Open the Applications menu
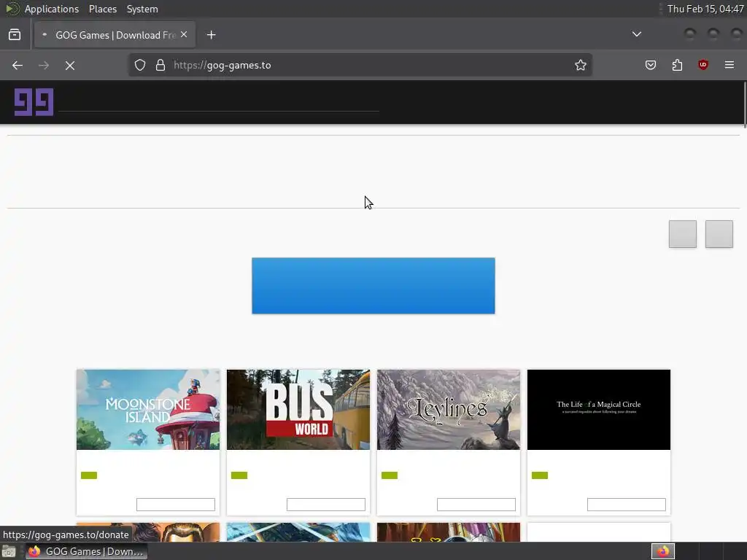Screen dimensions: 747x560 point(52,9)
